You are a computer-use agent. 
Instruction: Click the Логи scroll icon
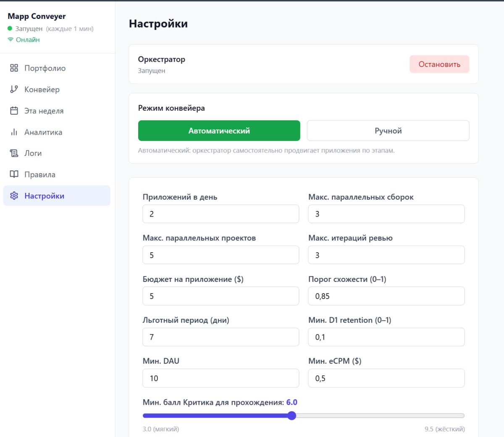14,153
